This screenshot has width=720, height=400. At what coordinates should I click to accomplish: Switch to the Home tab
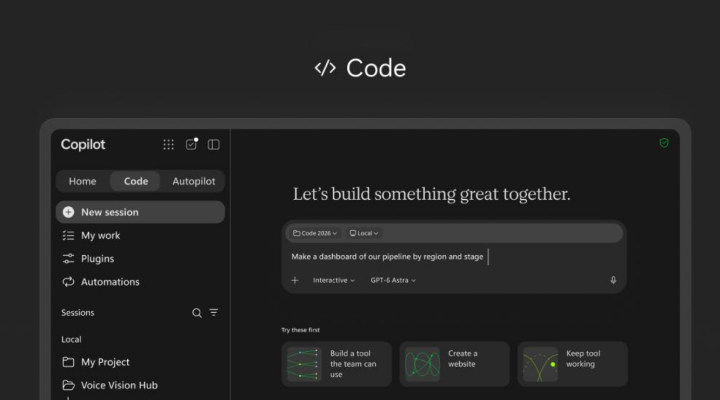point(83,181)
